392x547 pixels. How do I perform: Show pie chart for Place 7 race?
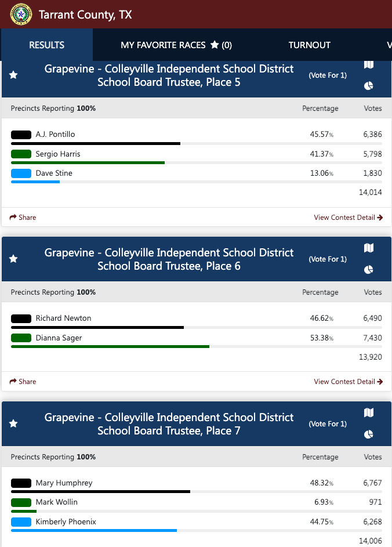pos(368,434)
